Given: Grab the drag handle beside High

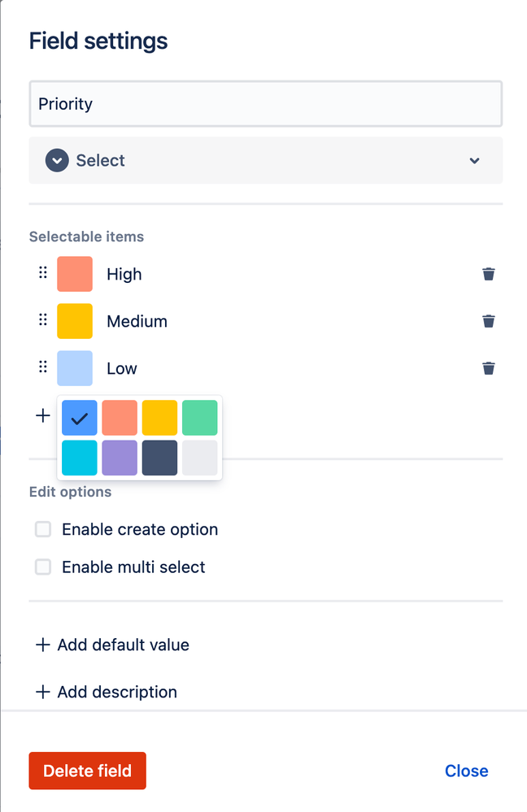Looking at the screenshot, I should pyautogui.click(x=43, y=273).
